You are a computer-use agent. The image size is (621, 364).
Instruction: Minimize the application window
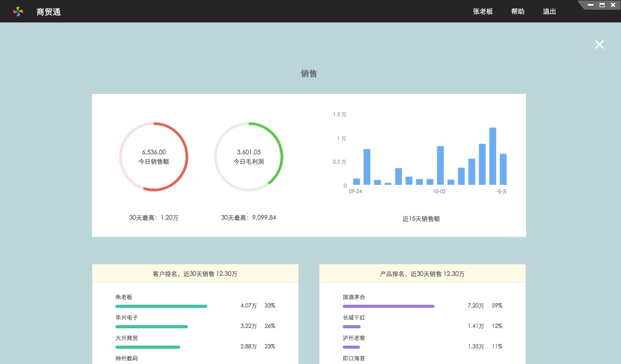point(591,5)
